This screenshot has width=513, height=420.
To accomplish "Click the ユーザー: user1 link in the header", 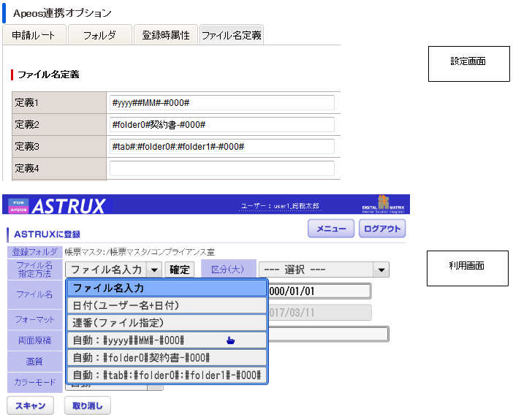I will [280, 206].
